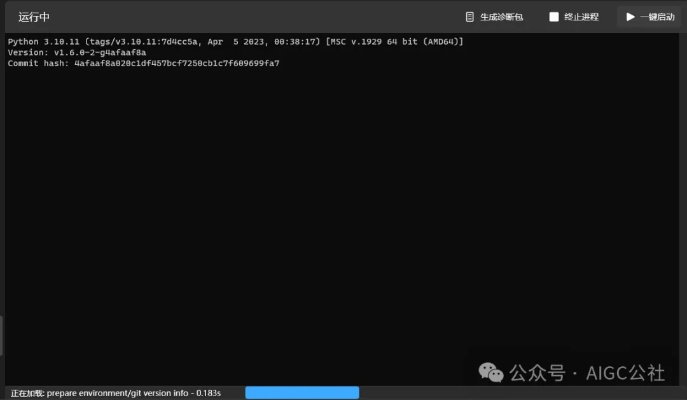Click the diagnostic package document icon

pyautogui.click(x=470, y=17)
